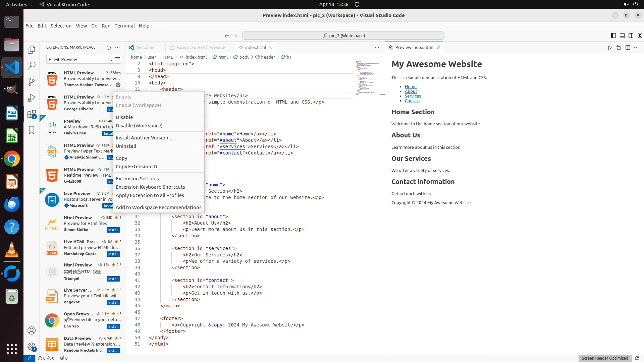
Task: Open Source Control in activity bar
Action: click(x=32, y=82)
